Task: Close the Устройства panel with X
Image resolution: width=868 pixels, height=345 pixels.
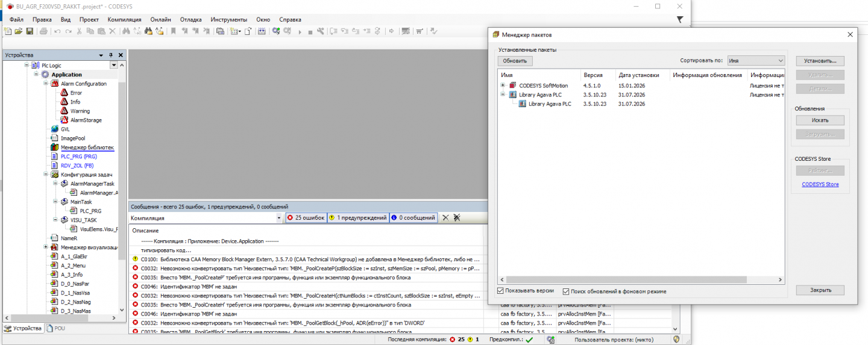Action: [121, 55]
